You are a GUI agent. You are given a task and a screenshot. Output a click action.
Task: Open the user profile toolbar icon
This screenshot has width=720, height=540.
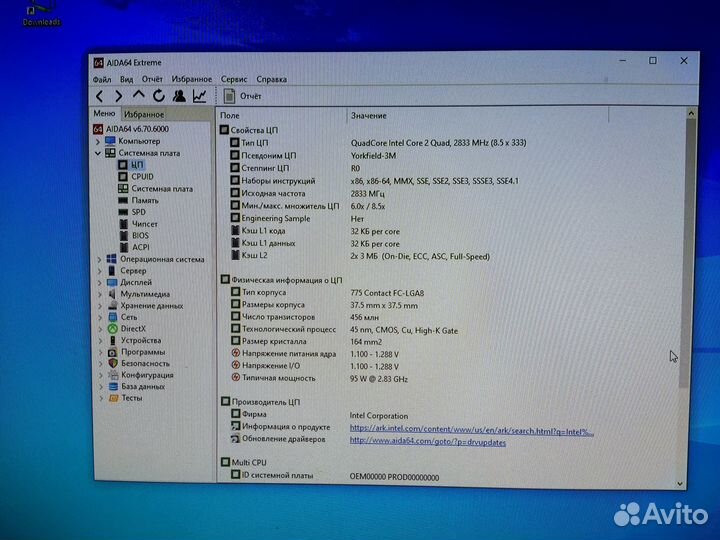[x=179, y=96]
